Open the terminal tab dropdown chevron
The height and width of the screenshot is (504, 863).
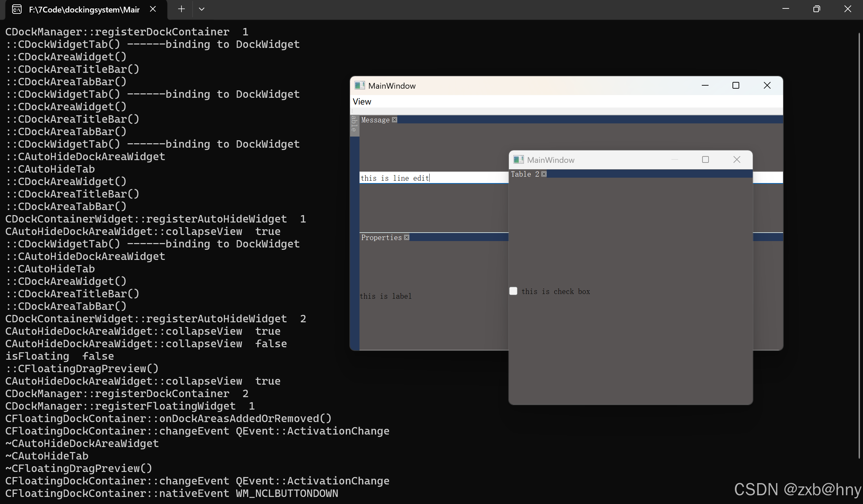(x=201, y=9)
